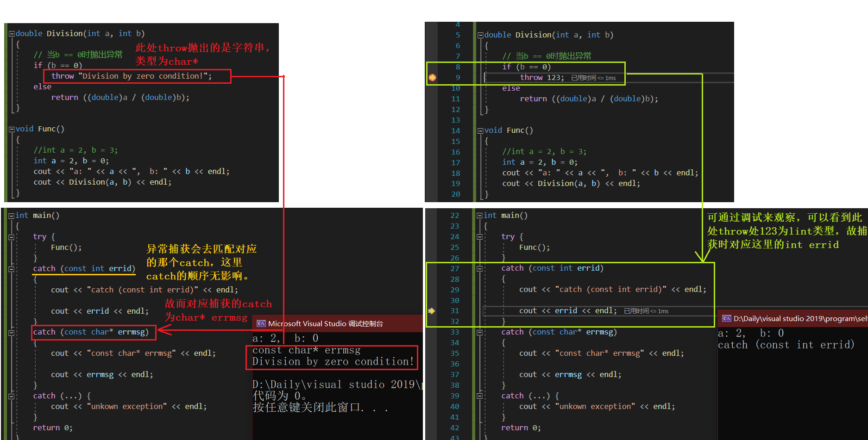Screen dimensions: 868x440
Task: Click the console icon beside D:\Daily\visual studio 2019 title
Action: [x=727, y=318]
